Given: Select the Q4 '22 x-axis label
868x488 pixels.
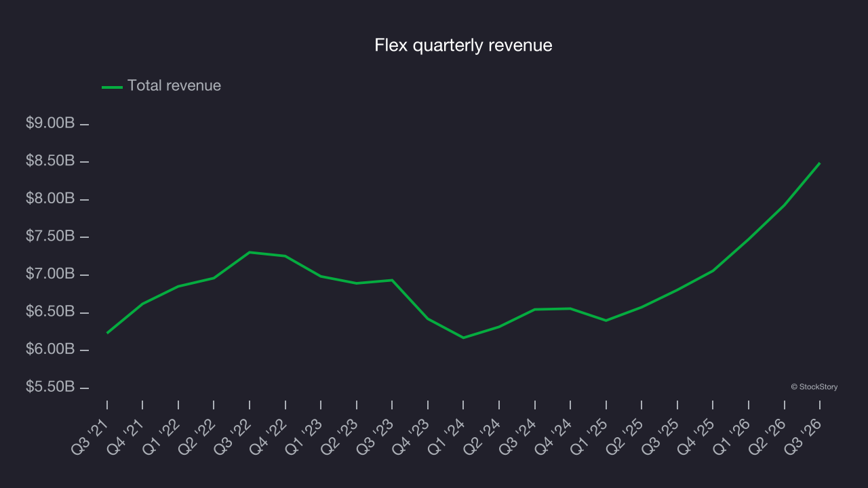Looking at the screenshot, I should click(269, 436).
